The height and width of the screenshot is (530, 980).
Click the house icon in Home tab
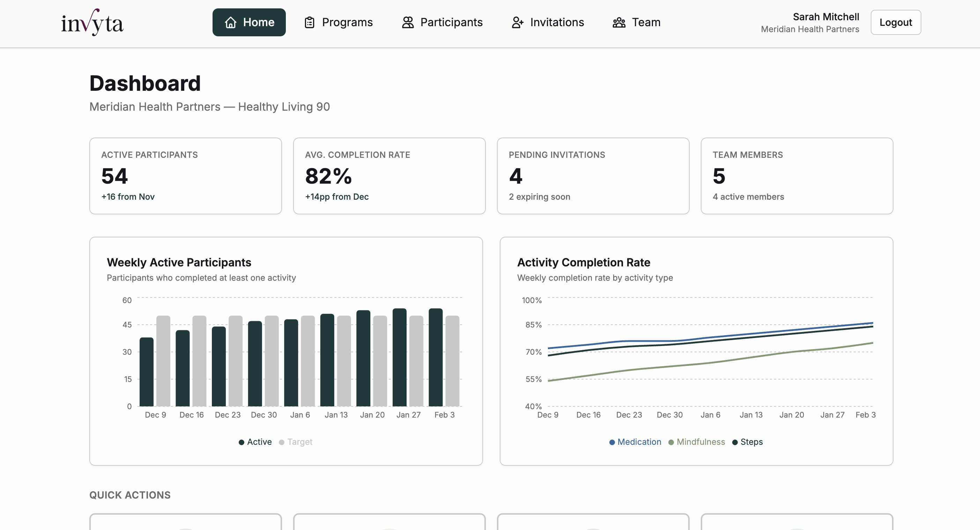click(231, 22)
